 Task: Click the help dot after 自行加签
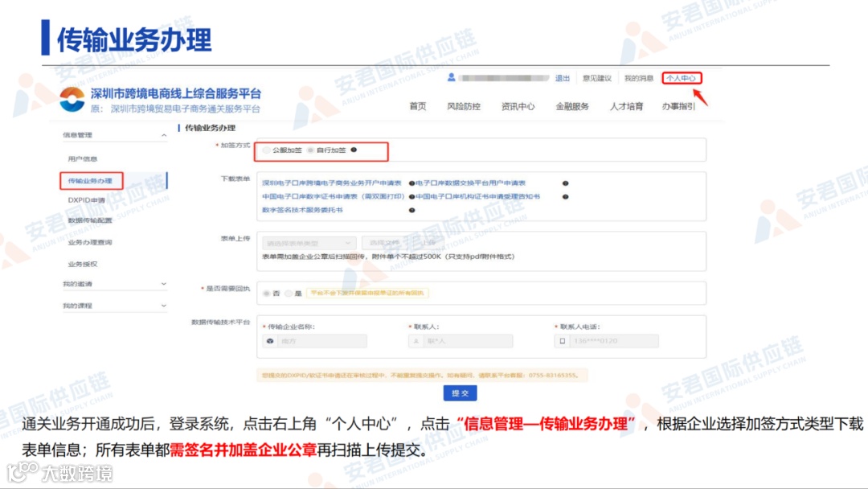(354, 150)
